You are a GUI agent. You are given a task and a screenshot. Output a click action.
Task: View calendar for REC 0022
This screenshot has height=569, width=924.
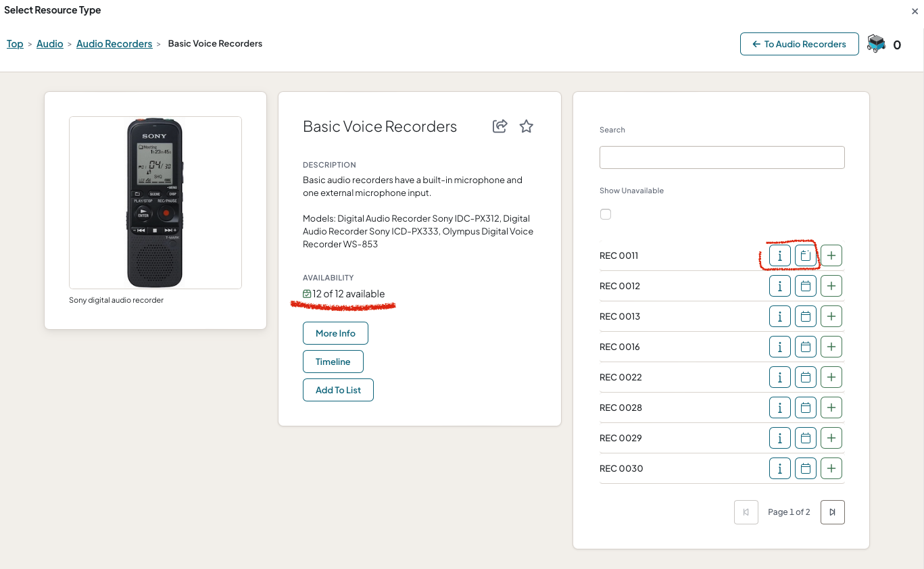click(x=806, y=377)
